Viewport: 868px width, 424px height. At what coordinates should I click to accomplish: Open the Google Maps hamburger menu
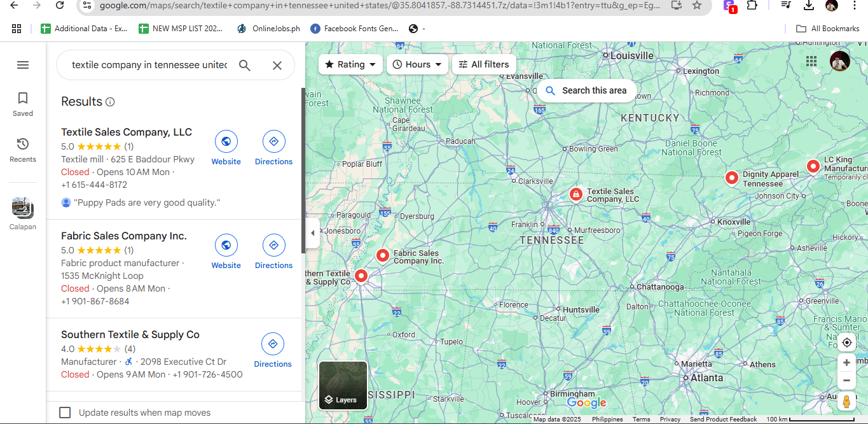click(23, 65)
